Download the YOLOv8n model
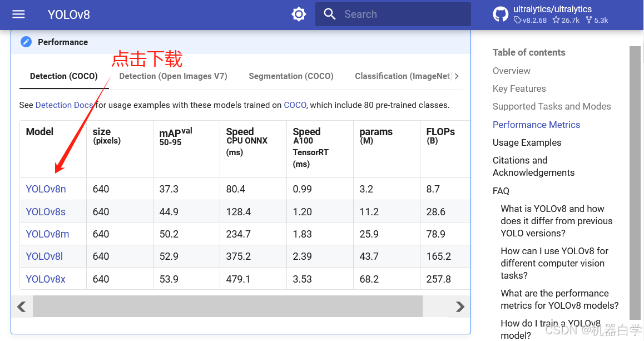This screenshot has height=341, width=644. point(46,189)
